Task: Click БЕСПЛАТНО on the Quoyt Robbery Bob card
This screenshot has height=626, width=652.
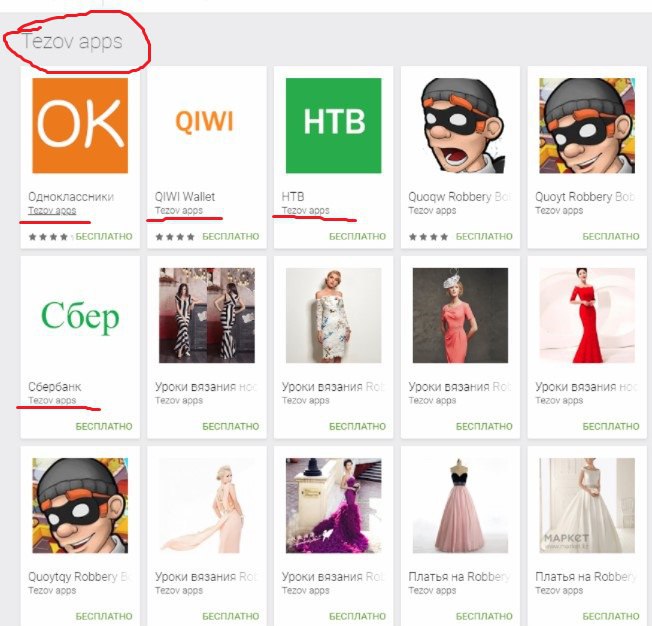Action: (x=611, y=236)
